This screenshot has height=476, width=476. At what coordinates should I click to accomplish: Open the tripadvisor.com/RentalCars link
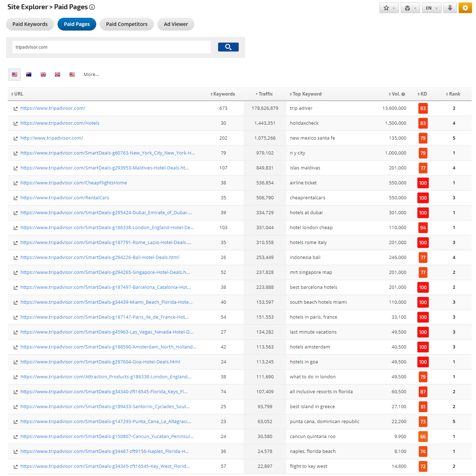(65, 198)
